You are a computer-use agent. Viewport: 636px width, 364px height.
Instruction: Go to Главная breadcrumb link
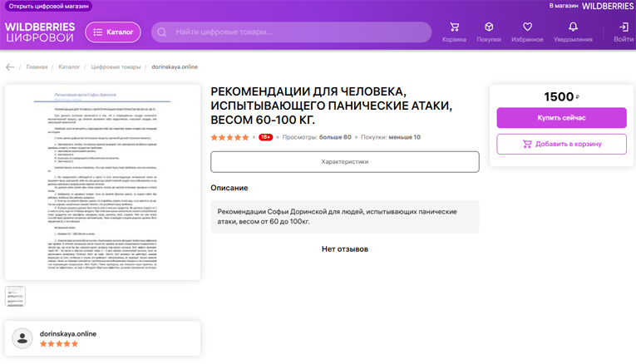click(x=37, y=66)
